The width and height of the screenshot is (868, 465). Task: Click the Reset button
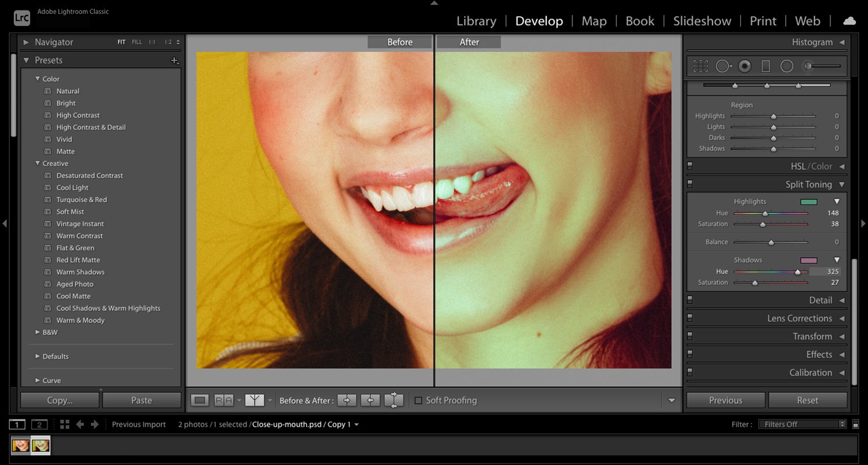point(808,400)
